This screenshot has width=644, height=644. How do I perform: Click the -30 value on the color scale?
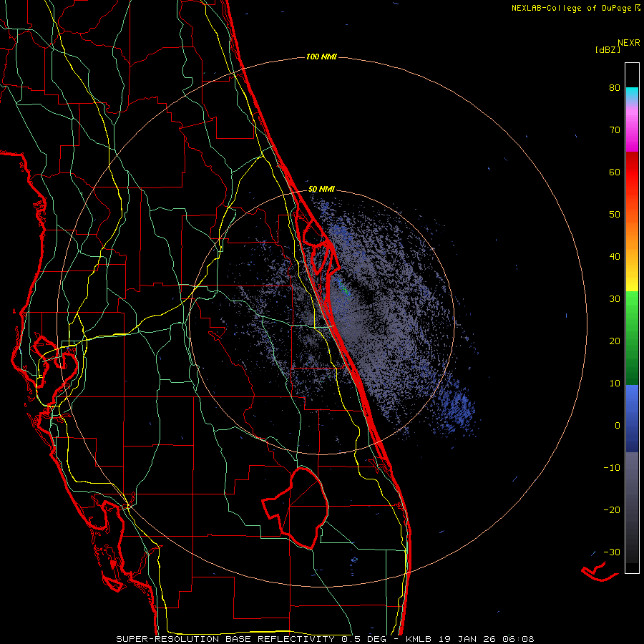[x=612, y=552]
